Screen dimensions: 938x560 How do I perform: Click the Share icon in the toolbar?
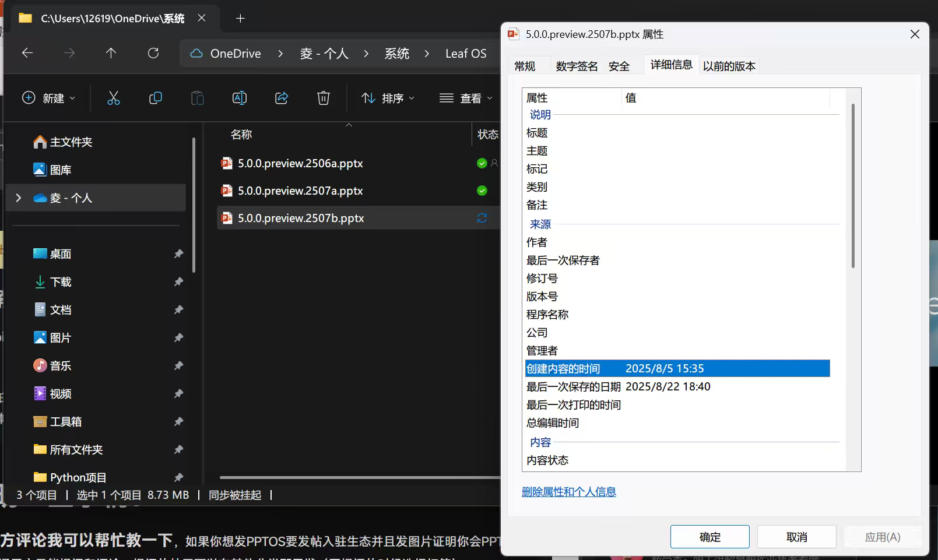tap(282, 98)
